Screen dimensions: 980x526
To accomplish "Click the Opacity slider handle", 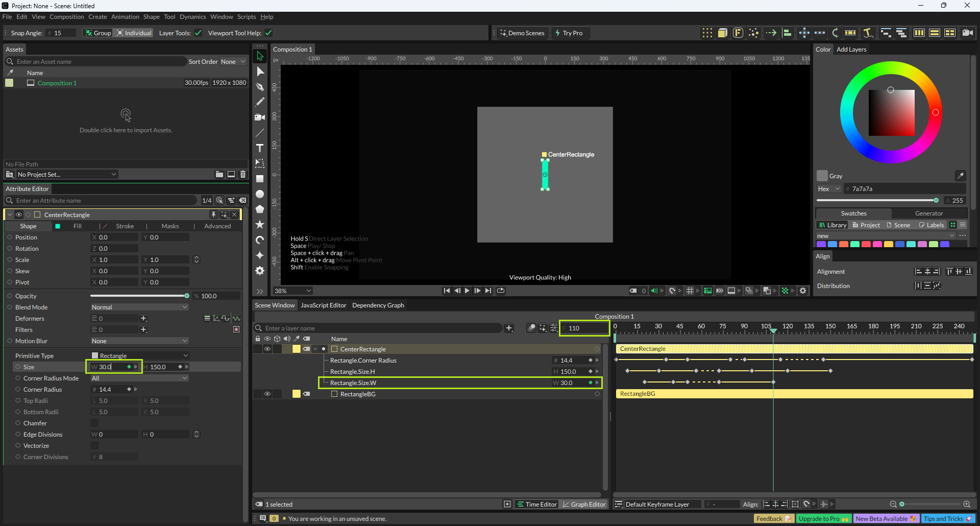I will point(187,296).
